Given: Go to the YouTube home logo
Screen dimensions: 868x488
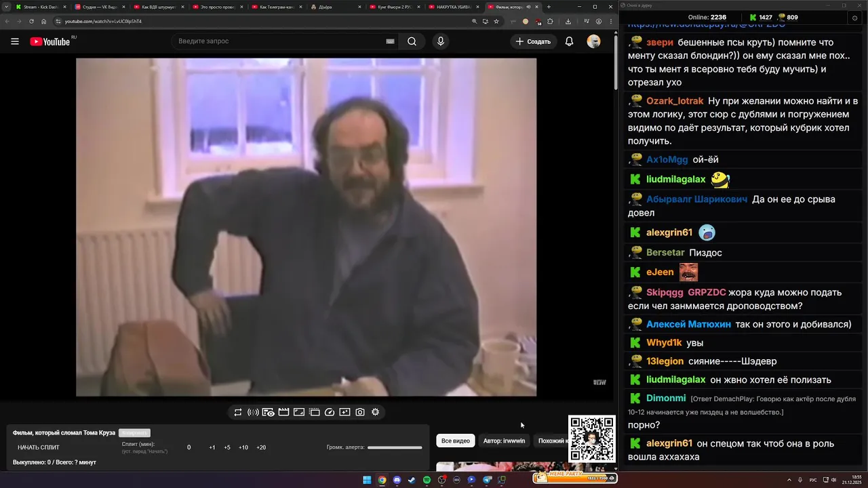Looking at the screenshot, I should 50,41.
